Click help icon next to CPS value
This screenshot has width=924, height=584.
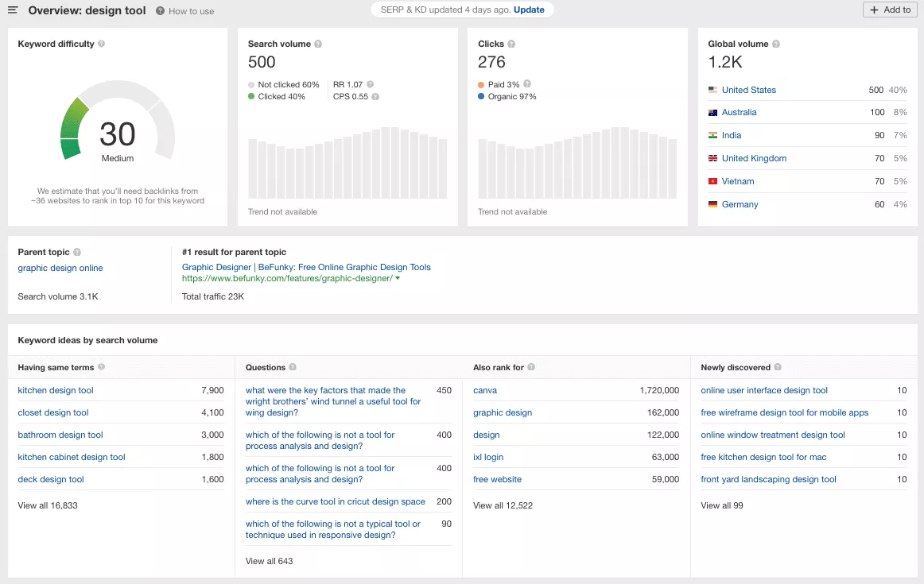(x=375, y=97)
